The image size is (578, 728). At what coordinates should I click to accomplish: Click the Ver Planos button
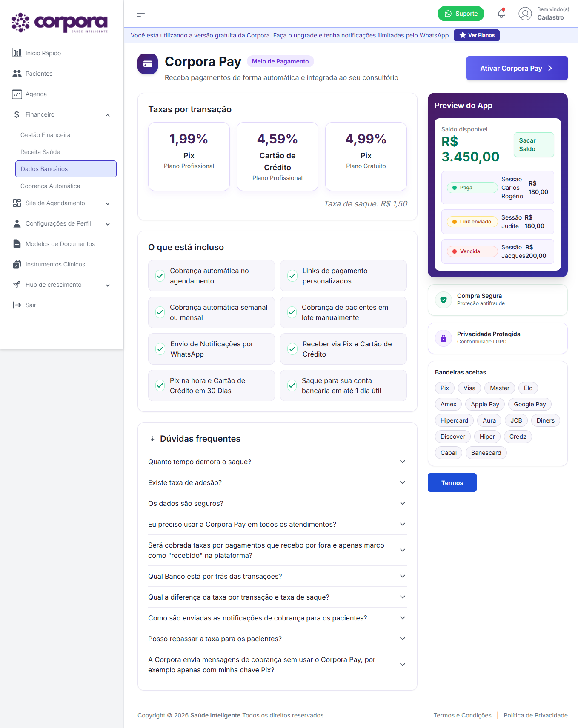477,35
